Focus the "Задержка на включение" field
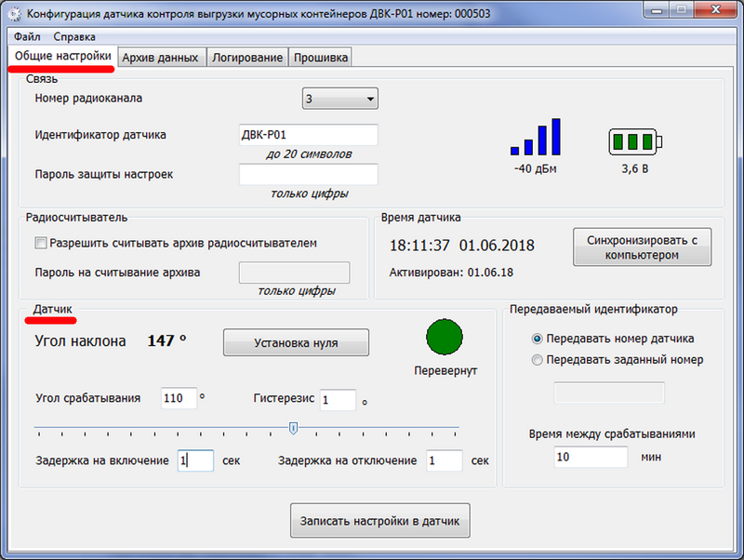Screen dimensions: 744x560 195,460
